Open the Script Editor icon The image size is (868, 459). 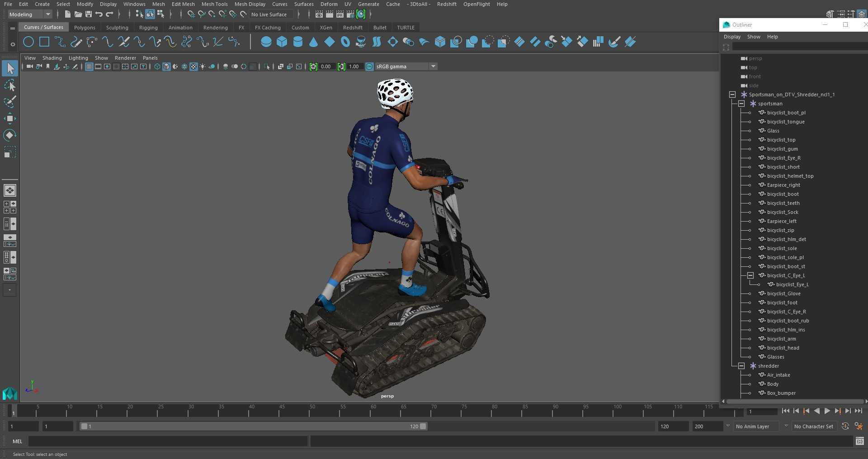tap(859, 441)
